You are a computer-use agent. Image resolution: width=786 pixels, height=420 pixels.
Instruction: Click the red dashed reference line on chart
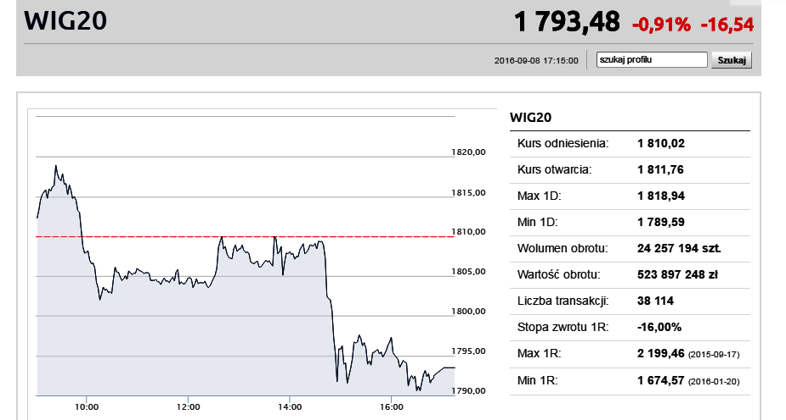(x=245, y=236)
